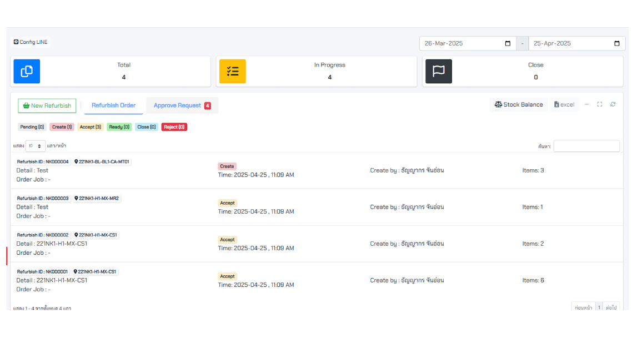This screenshot has height=364, width=632.
Task: Expand the panel to fullscreen
Action: tap(600, 104)
